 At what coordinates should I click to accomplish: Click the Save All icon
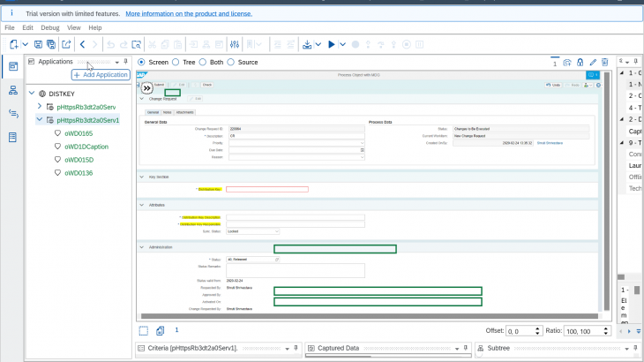click(x=51, y=44)
